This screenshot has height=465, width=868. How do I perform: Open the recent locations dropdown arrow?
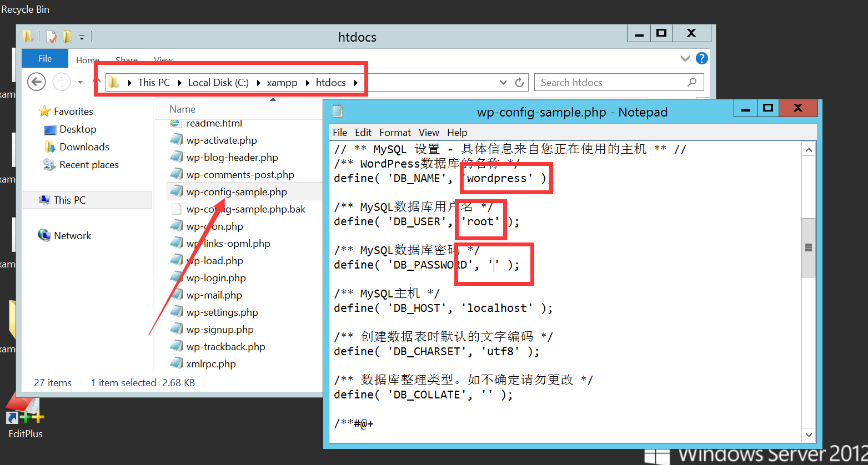click(80, 83)
